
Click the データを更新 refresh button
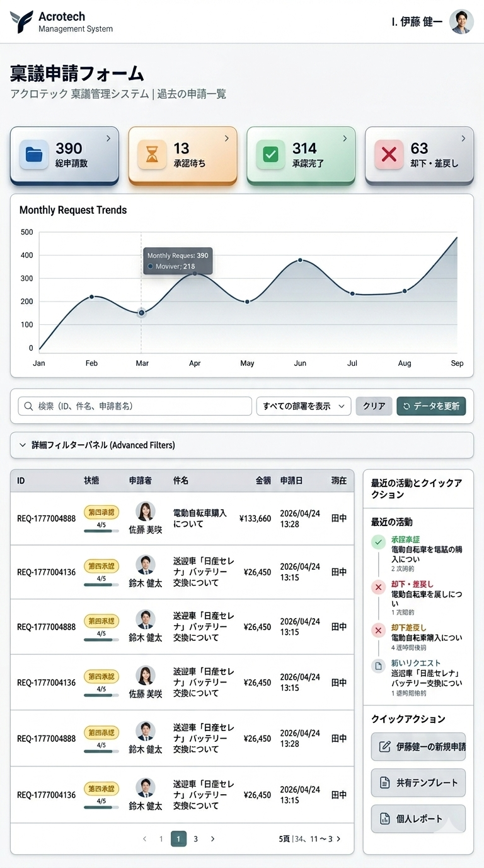point(431,406)
